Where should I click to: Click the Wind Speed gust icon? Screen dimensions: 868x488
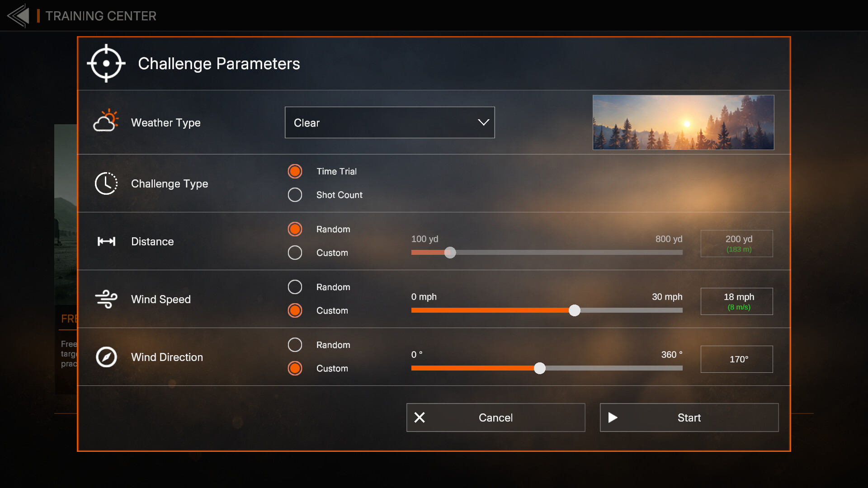coord(106,299)
